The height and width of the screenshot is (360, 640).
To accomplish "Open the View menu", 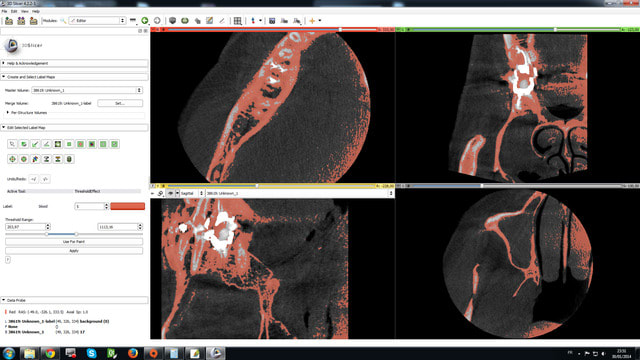I will (x=24, y=11).
